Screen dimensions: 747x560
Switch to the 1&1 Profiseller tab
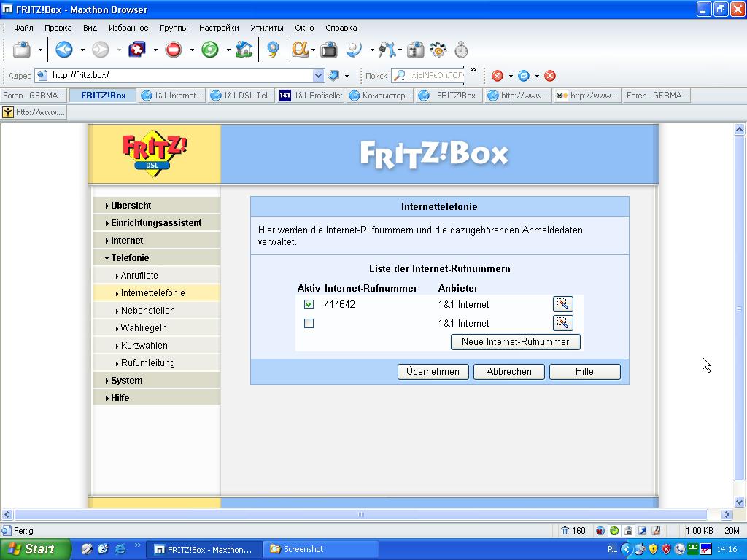tap(311, 96)
